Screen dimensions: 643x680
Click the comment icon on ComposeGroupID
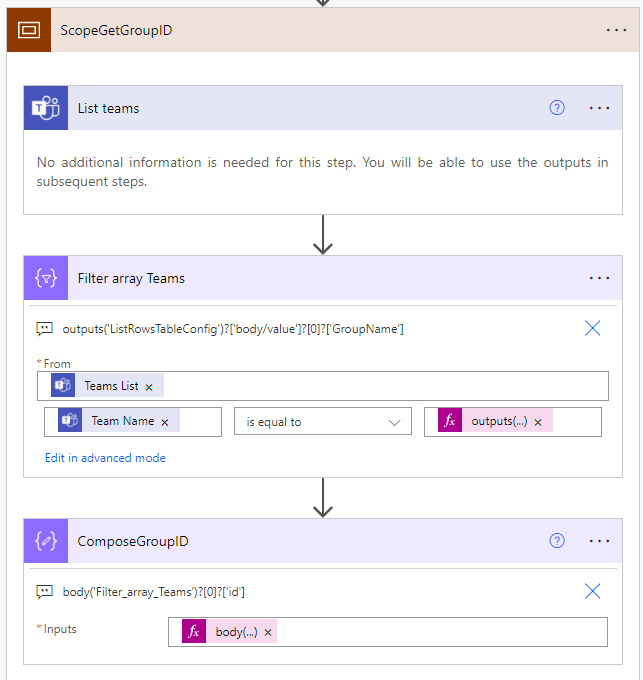click(x=45, y=592)
